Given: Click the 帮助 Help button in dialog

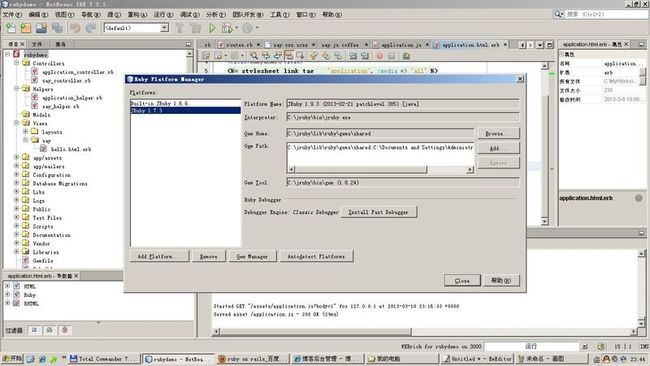Looking at the screenshot, I should [x=501, y=281].
